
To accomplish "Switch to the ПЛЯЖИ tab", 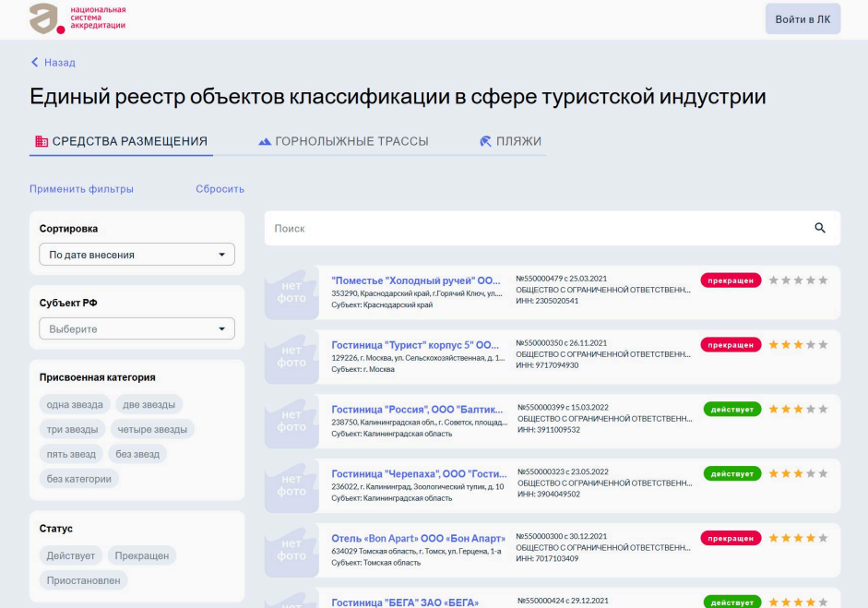I will point(510,141).
